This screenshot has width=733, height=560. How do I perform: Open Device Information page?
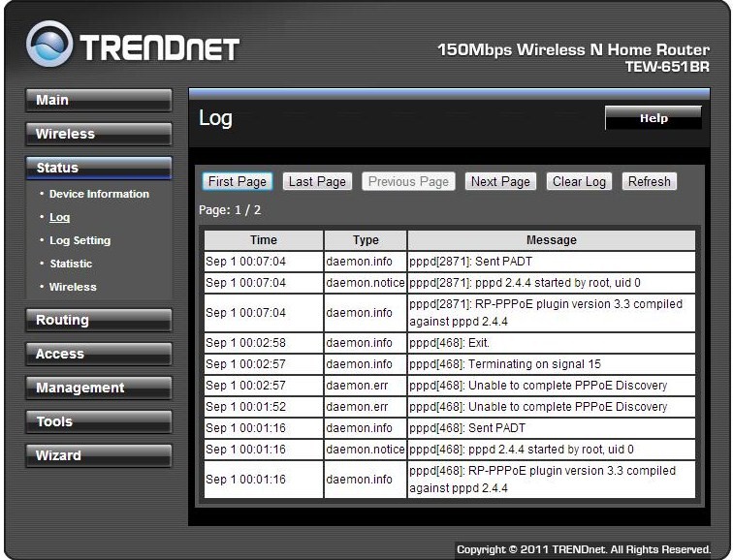click(99, 194)
